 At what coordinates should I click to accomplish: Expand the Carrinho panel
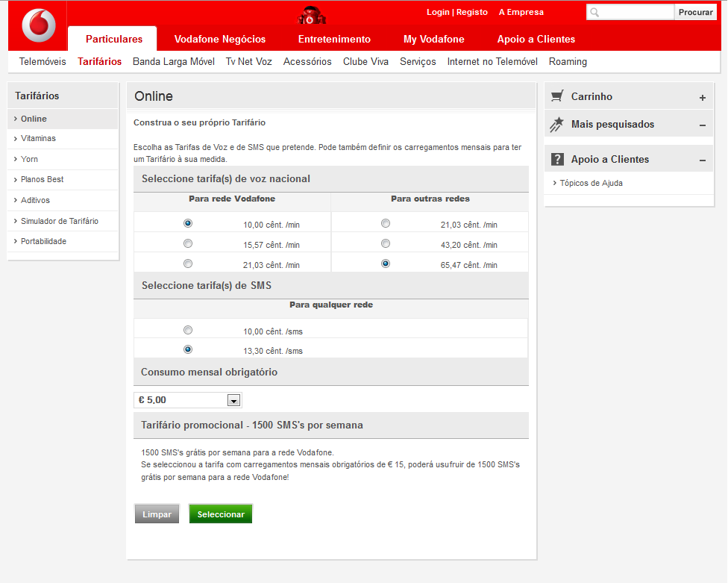pos(702,97)
